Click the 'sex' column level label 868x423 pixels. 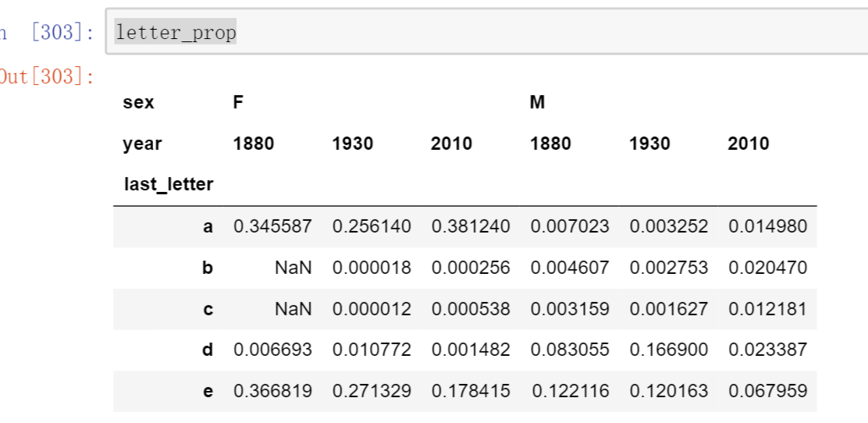138,102
